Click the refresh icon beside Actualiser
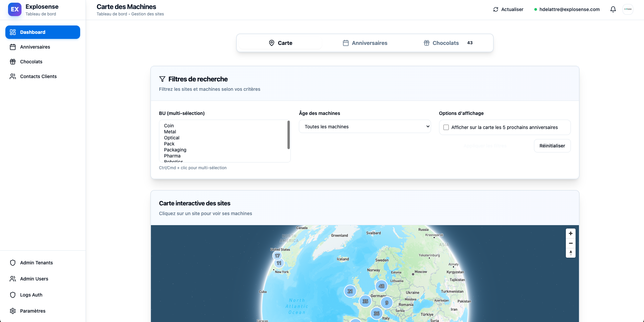This screenshot has width=644, height=322. point(496,9)
